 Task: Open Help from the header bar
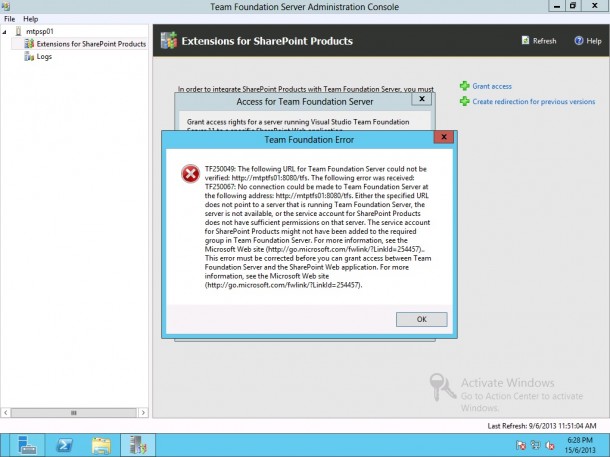coord(594,41)
